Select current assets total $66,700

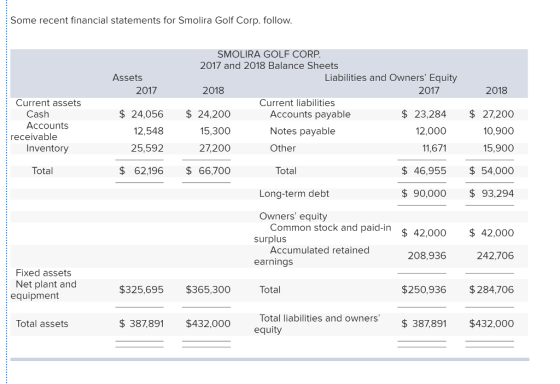coord(208,171)
